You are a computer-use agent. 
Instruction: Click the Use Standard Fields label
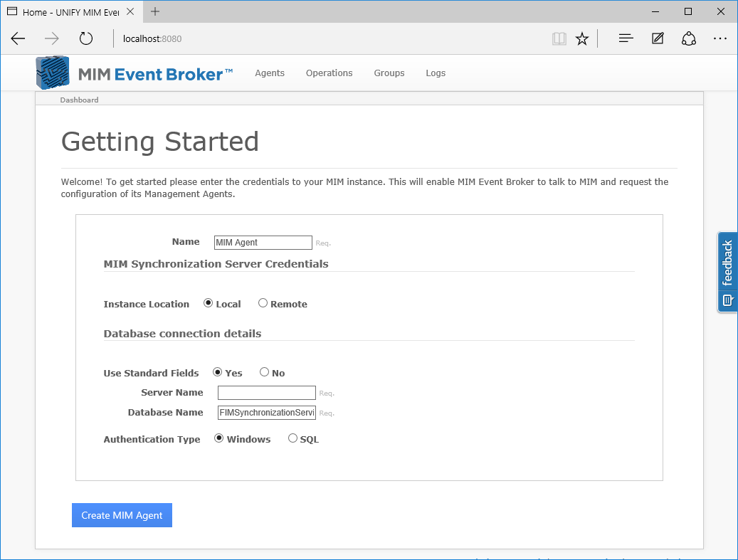tap(151, 373)
